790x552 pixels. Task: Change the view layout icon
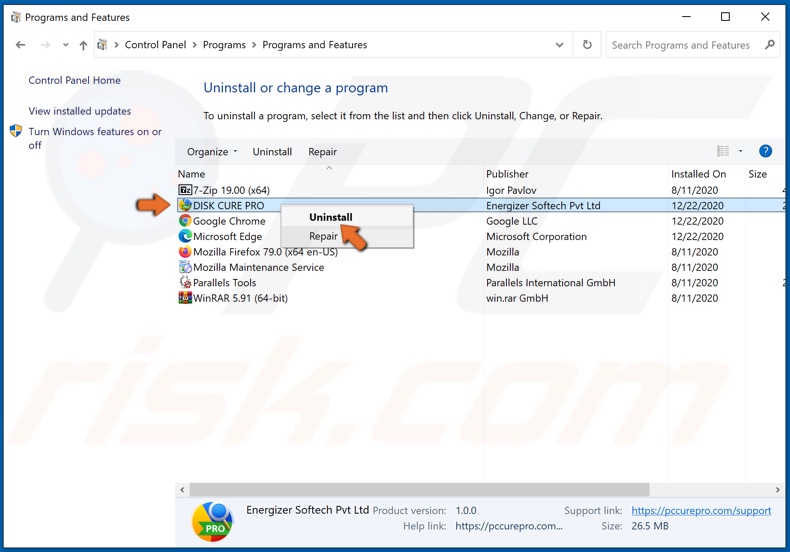tap(723, 151)
